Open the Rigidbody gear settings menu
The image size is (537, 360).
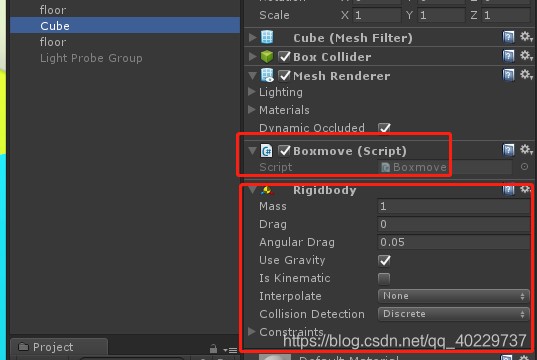(x=526, y=189)
